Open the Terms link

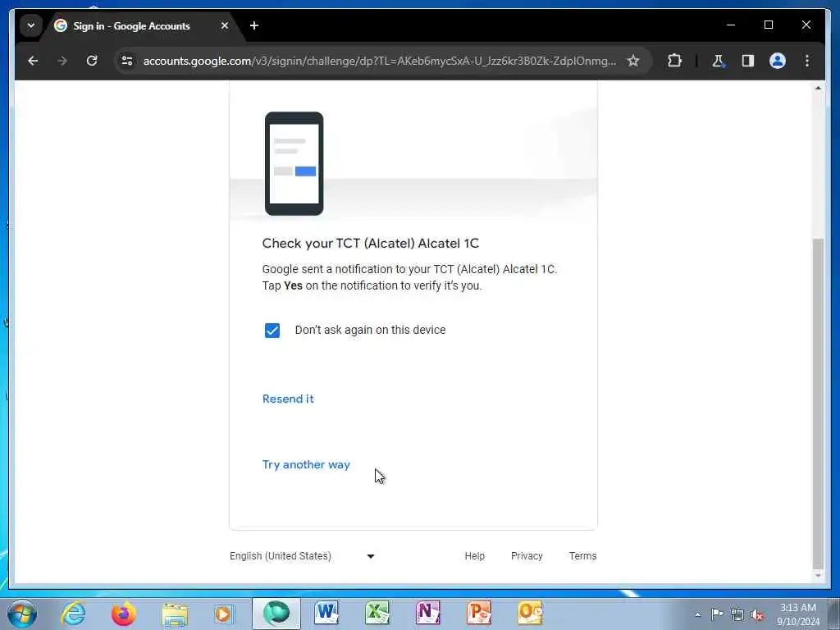(x=583, y=556)
